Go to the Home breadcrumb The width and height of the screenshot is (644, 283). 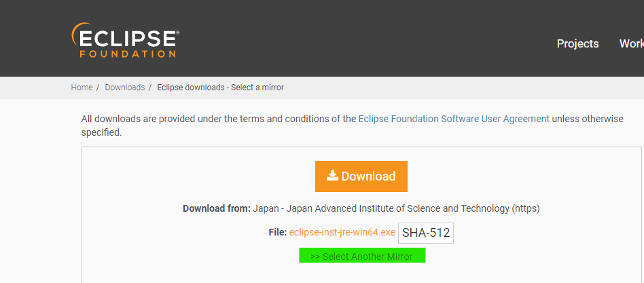[82, 88]
